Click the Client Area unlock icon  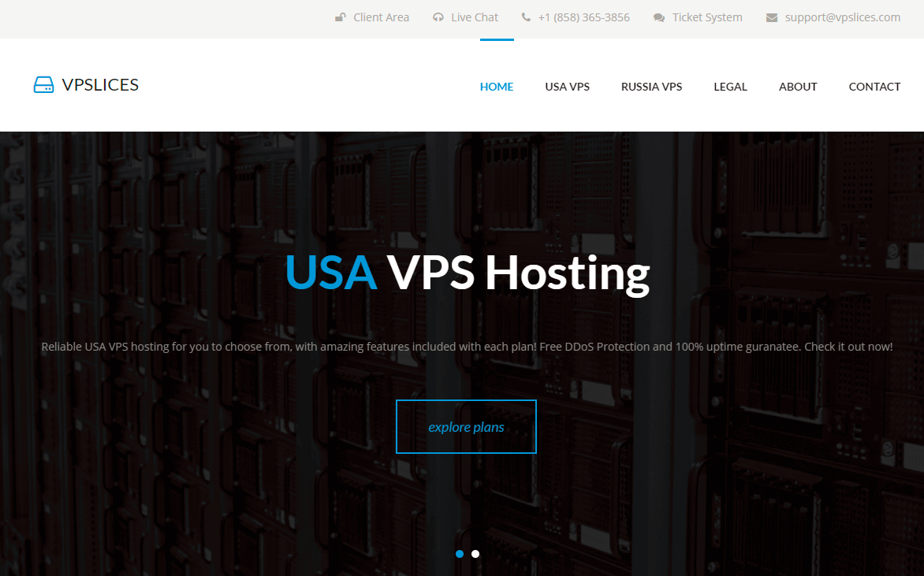pos(340,17)
